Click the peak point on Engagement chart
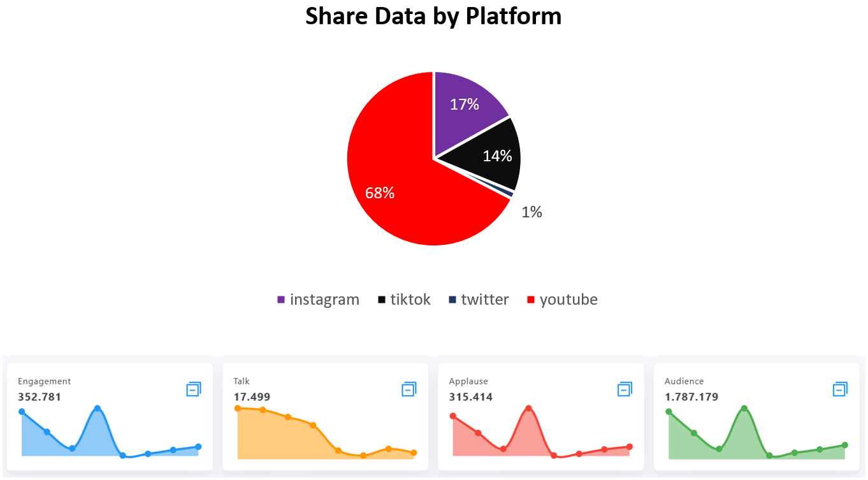Image resolution: width=868 pixels, height=480 pixels. (x=97, y=409)
